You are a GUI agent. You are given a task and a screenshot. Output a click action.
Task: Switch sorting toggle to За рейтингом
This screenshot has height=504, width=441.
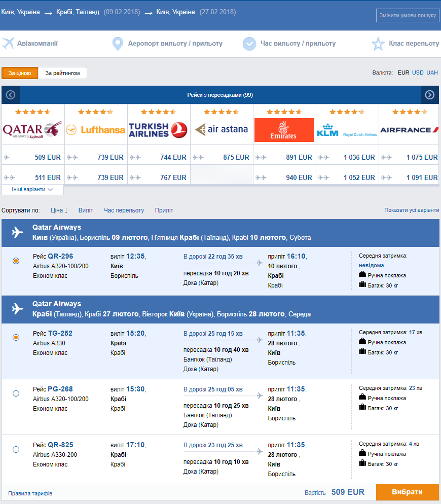tap(62, 73)
